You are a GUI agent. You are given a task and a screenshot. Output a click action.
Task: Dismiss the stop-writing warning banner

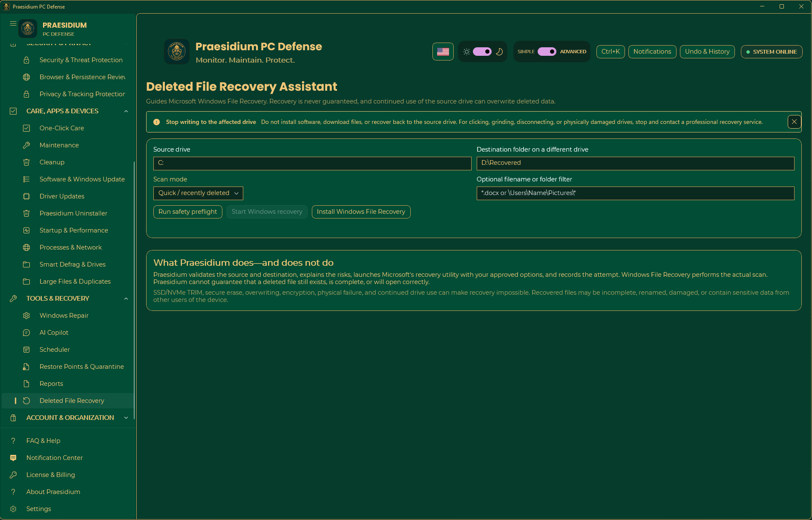coord(794,122)
